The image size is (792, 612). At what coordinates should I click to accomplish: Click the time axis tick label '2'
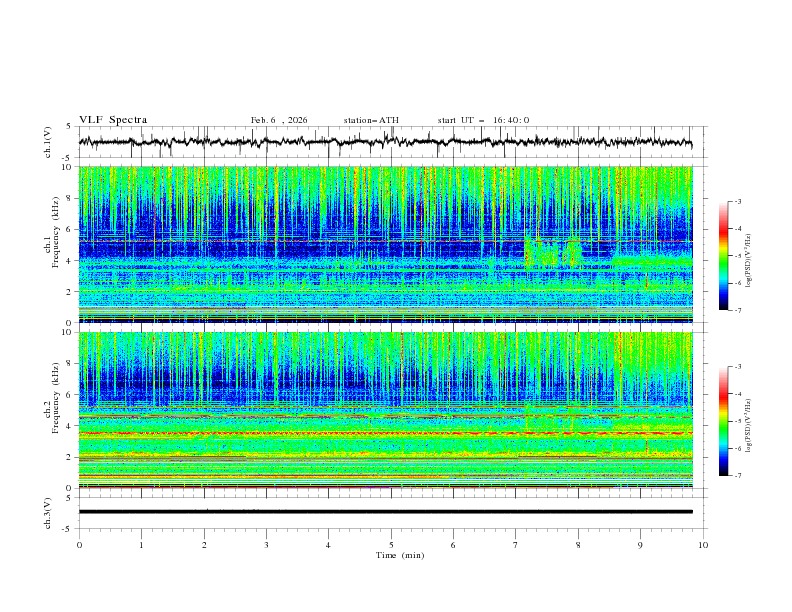(x=204, y=545)
